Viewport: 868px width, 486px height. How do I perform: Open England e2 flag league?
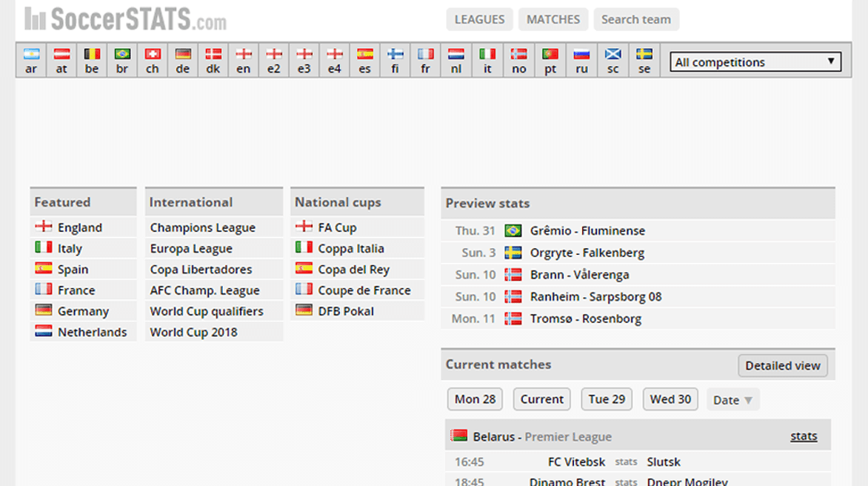[x=274, y=60]
